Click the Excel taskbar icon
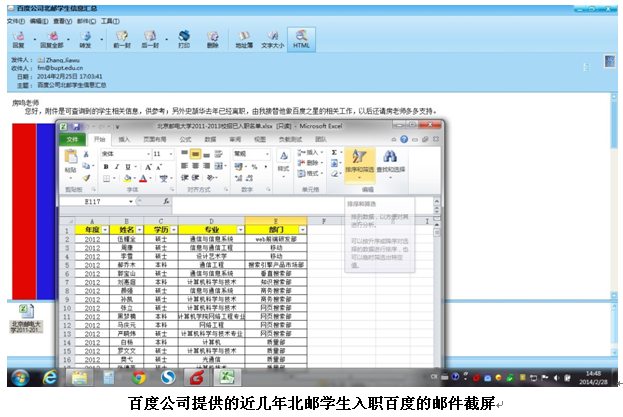This screenshot has height=417, width=623. [227, 377]
